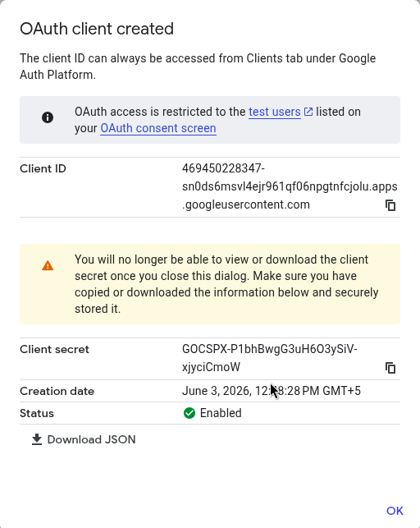This screenshot has width=420, height=528.
Task: Click the Client ID value text
Action: tap(290, 186)
